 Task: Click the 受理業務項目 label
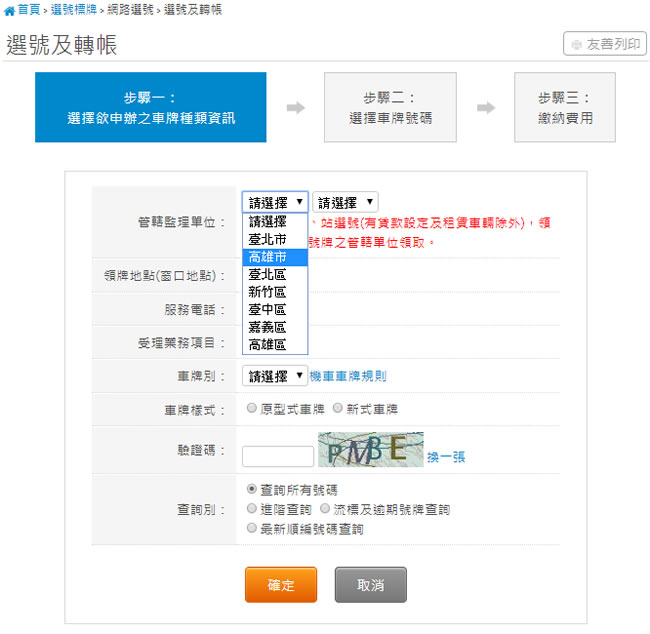coord(181,343)
